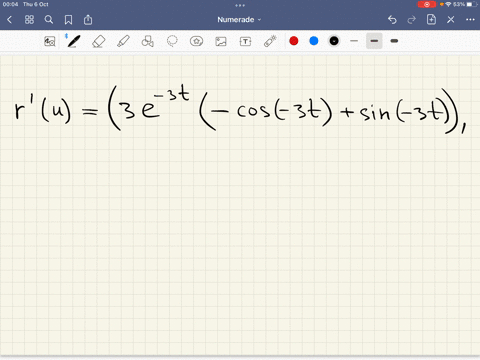Redo the last stroke
Screen dimensions: 480x360
coord(412,20)
